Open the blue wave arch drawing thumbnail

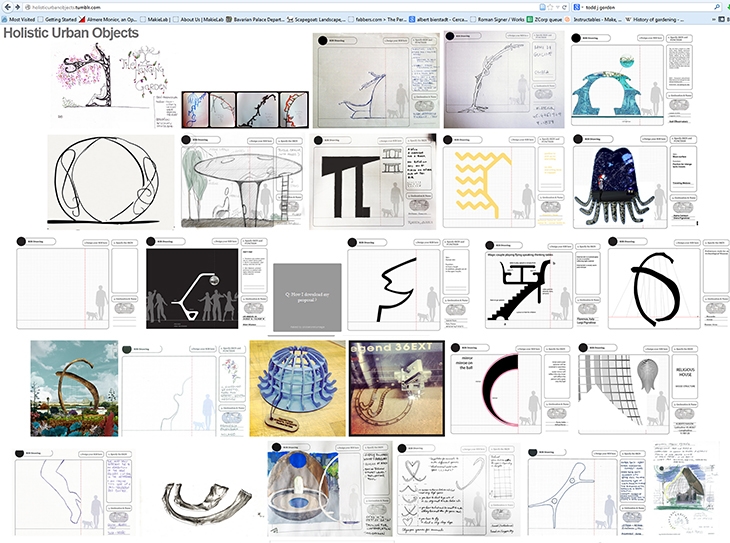coord(633,79)
